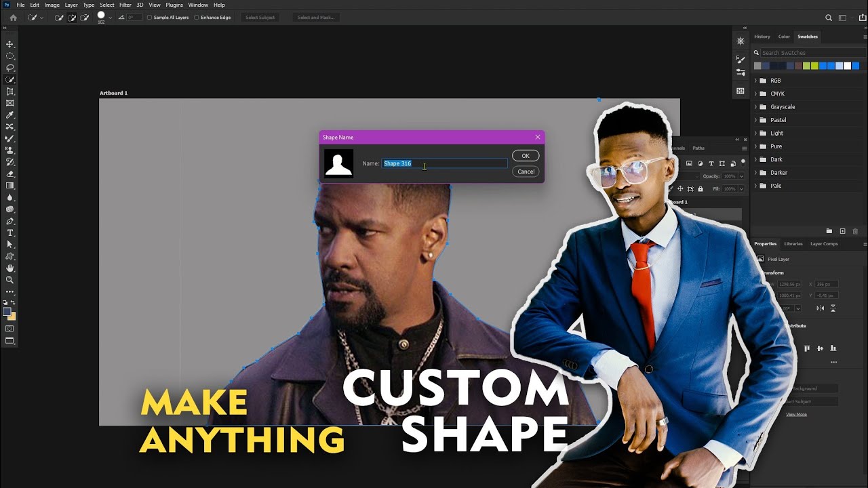Expand the Grayscale swatch group
Viewport: 868px width, 488px height.
click(x=755, y=107)
